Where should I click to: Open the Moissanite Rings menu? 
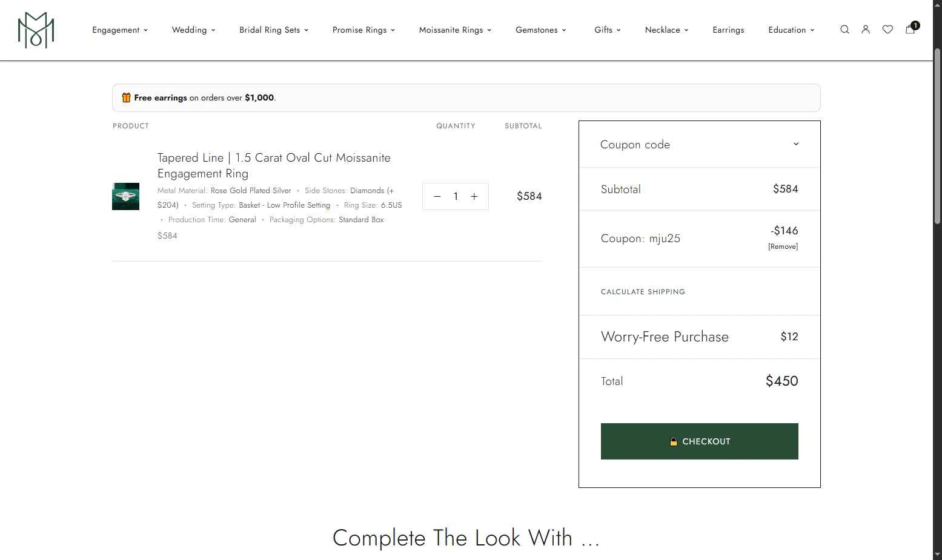tap(455, 30)
